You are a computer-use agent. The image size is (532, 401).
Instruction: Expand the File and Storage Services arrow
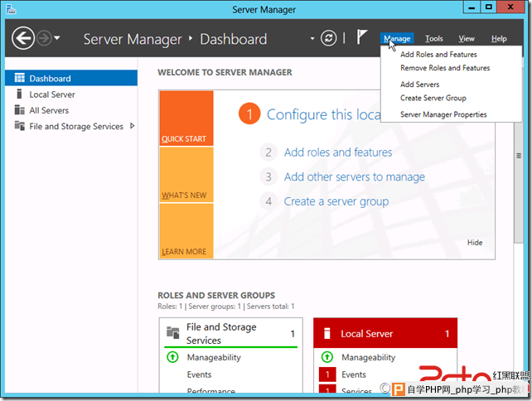click(x=133, y=126)
